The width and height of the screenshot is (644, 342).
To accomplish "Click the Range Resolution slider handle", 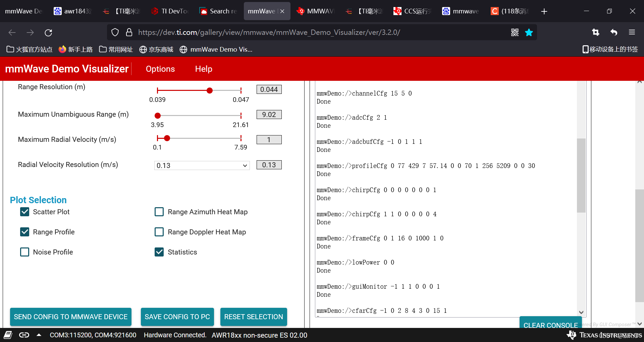I will click(210, 91).
